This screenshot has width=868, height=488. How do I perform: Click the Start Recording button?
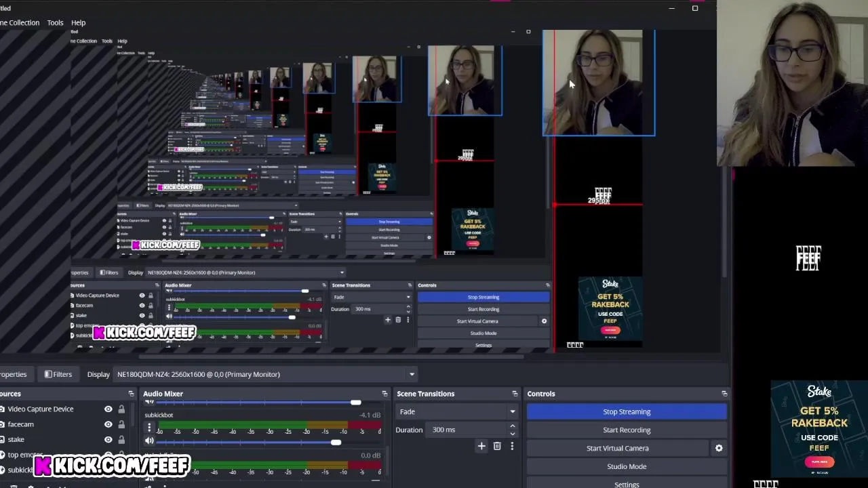click(627, 430)
